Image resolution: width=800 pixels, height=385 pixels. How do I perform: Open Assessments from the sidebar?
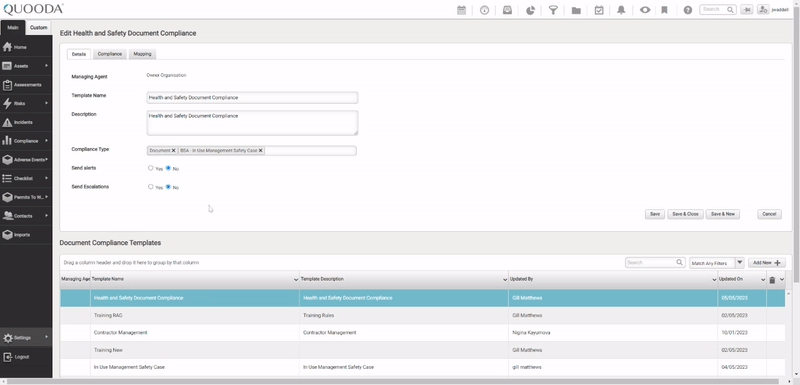point(26,85)
